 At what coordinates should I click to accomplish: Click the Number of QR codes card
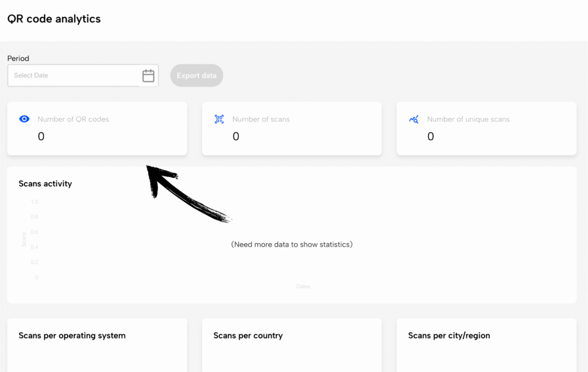(96, 128)
